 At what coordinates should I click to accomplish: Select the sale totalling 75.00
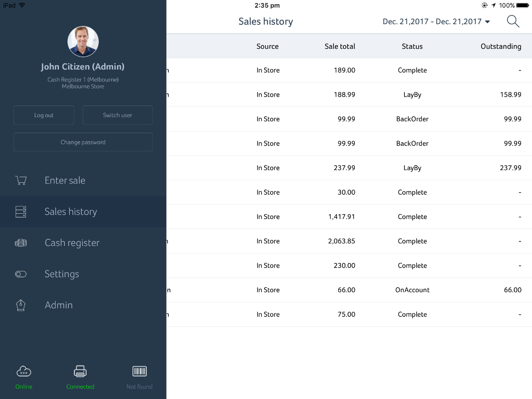click(x=346, y=315)
